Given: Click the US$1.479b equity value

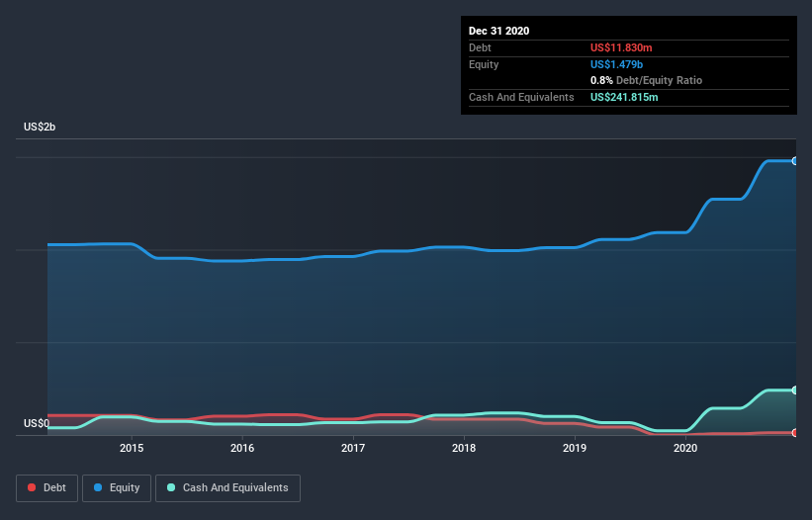Looking at the screenshot, I should (616, 64).
